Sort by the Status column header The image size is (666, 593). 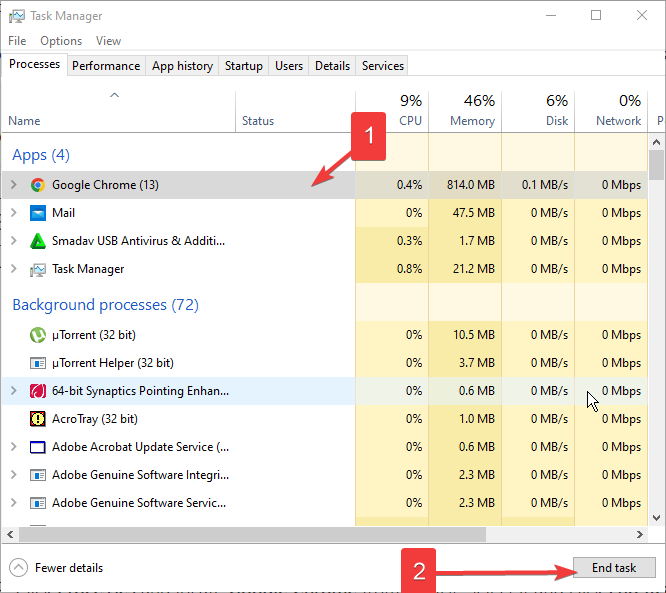295,111
